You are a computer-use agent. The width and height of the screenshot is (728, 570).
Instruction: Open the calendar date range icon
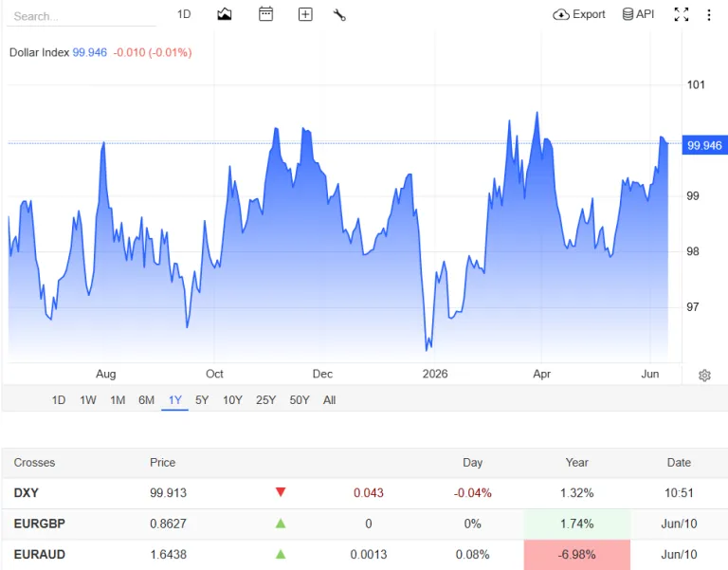[265, 14]
